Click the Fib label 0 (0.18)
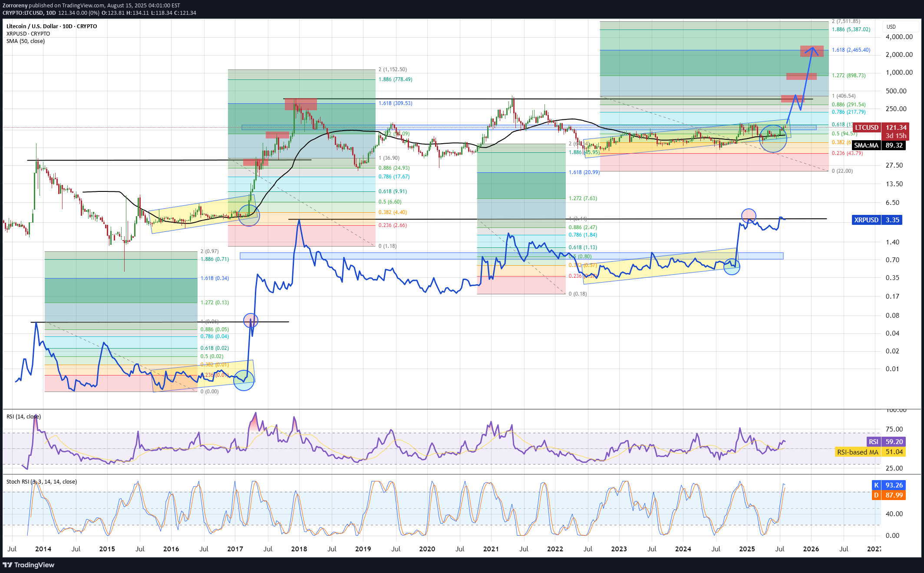This screenshot has width=924, height=573. point(578,294)
